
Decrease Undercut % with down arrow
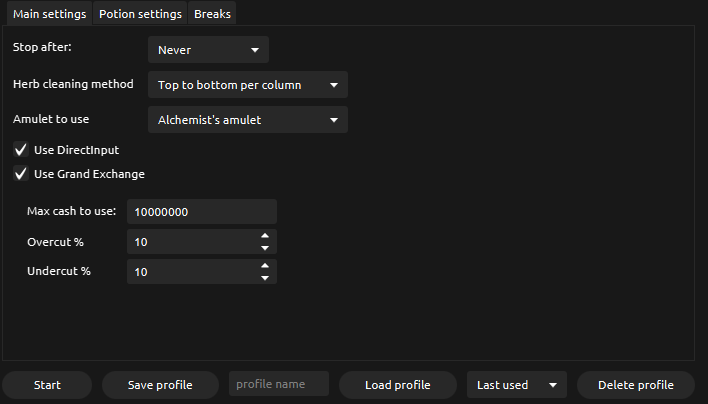[265, 278]
